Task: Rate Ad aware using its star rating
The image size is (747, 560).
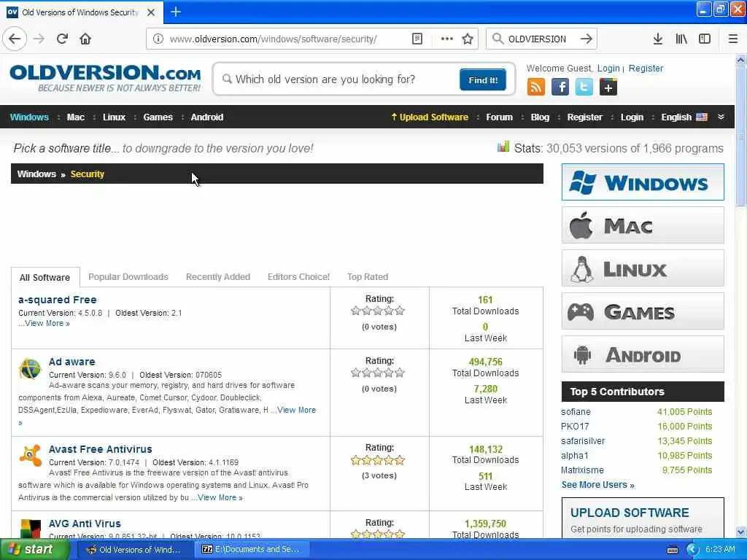Action: pos(378,373)
